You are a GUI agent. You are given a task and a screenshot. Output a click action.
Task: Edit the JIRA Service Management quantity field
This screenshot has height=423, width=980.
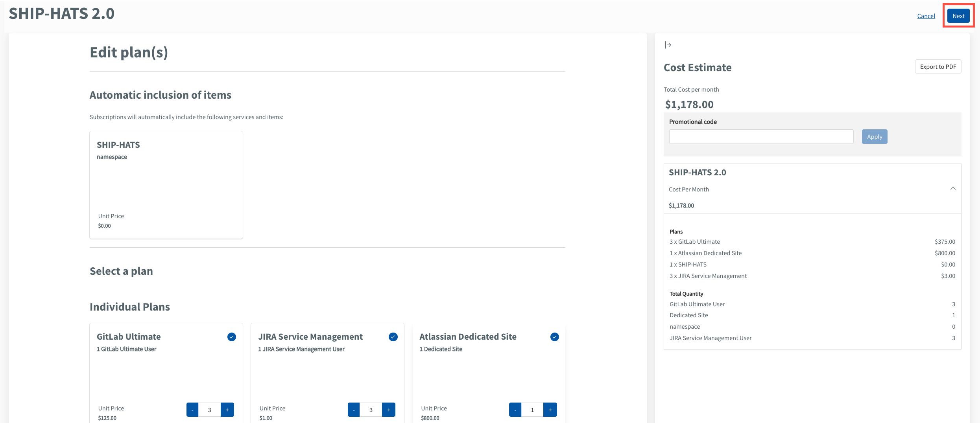click(371, 409)
